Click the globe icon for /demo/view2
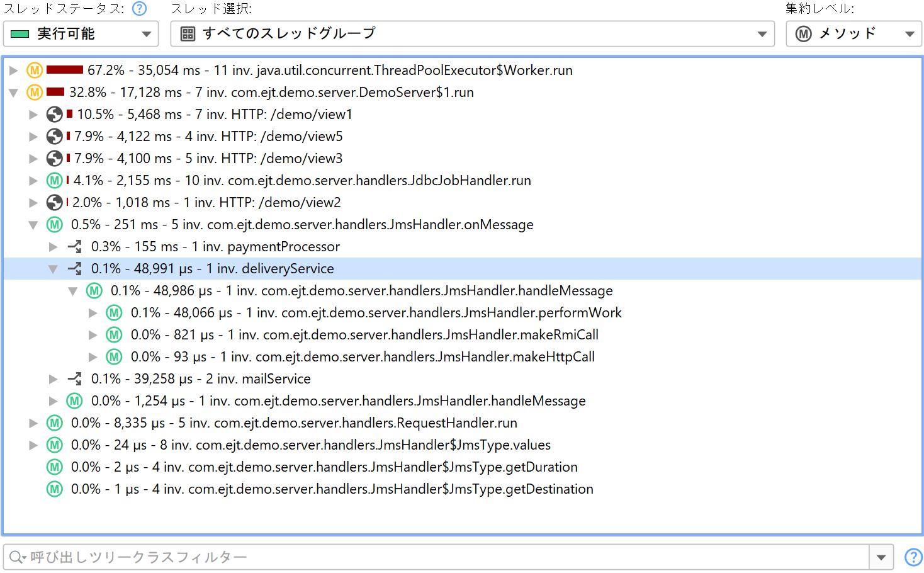This screenshot has width=924, height=573. 55,203
